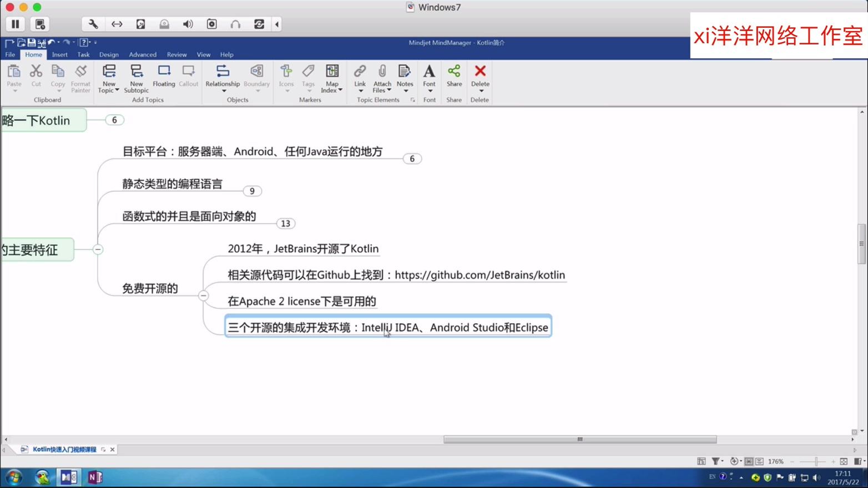Open Topic Elements dialog launcher
868x488 pixels.
[412, 100]
